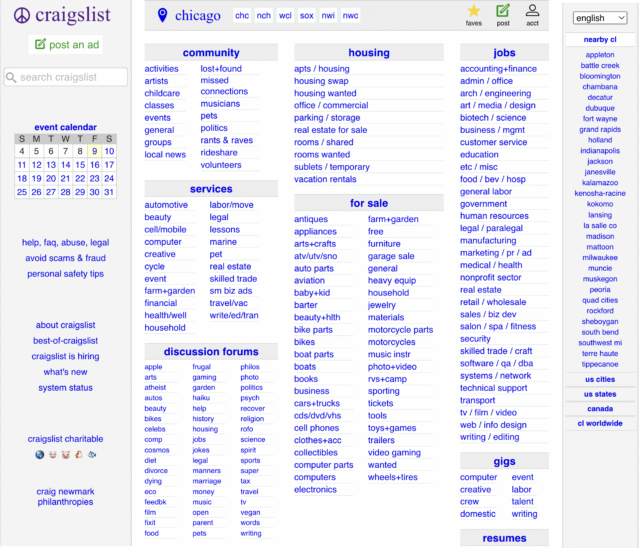This screenshot has width=640, height=548.
Task: Open the for sale section header
Action: pos(369,203)
